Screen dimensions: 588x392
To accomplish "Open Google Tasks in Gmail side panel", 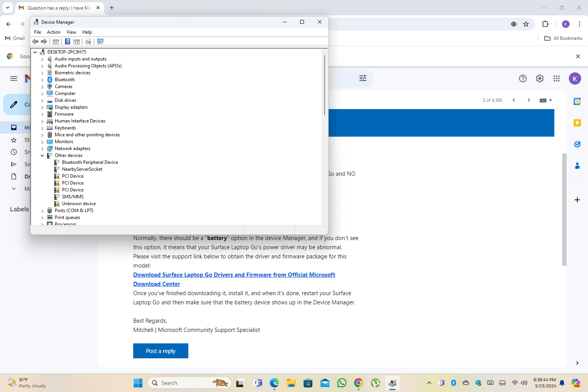I will coord(577,144).
